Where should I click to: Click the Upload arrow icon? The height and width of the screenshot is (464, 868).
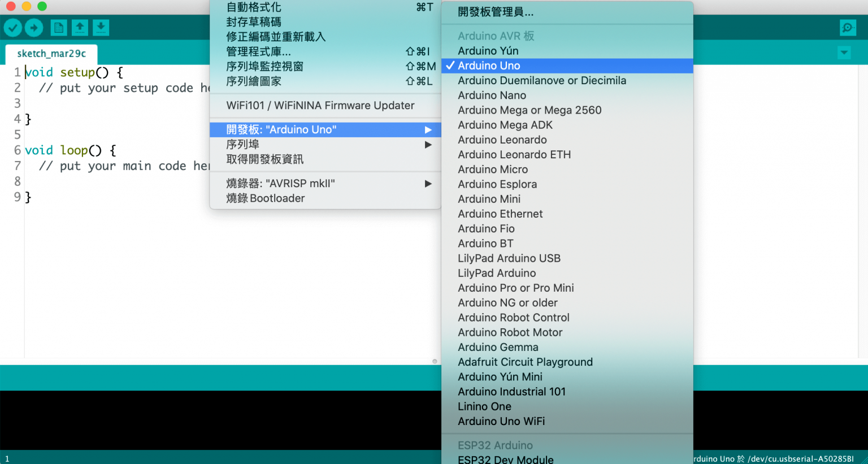[x=34, y=27]
